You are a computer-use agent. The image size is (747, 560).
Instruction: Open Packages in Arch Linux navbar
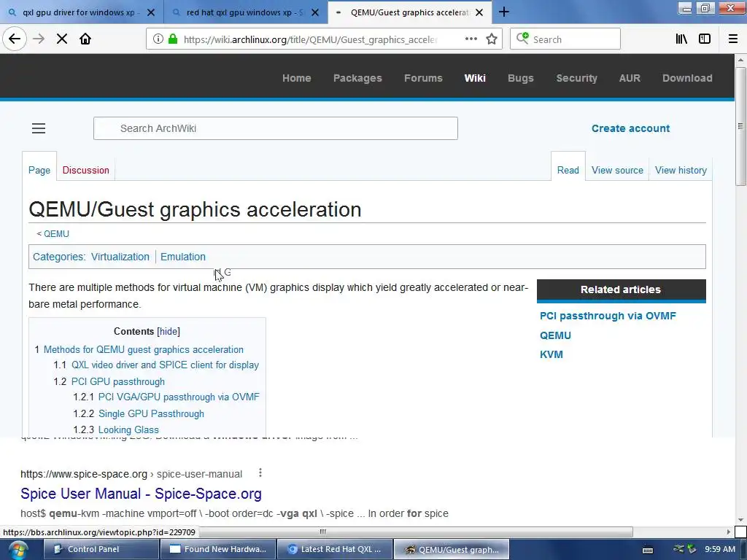coord(357,78)
